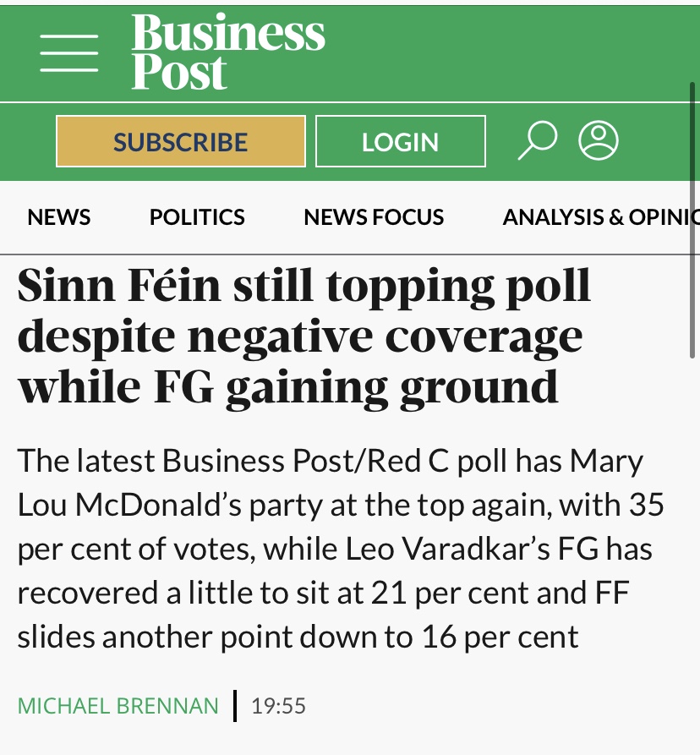Open the Sinn Féin poll headline article
Image resolution: width=700 pixels, height=755 pixels.
point(304,336)
